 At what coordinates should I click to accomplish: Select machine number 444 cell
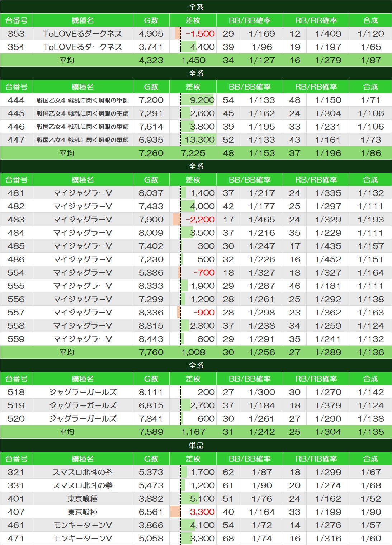click(x=16, y=100)
